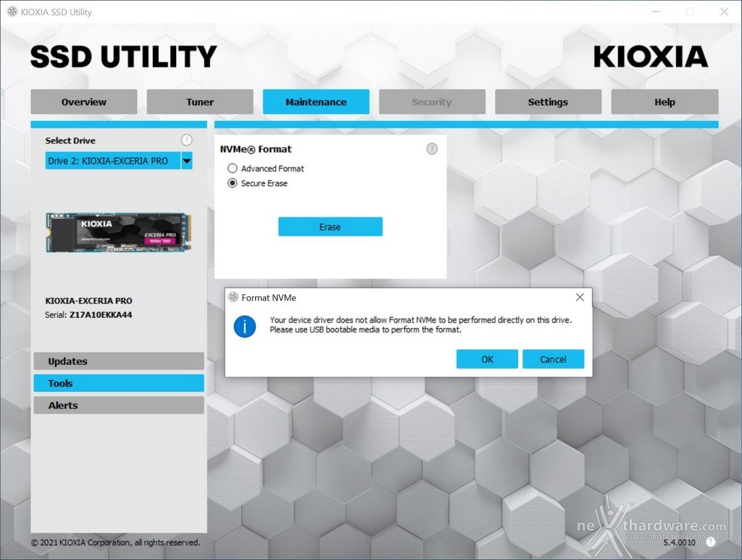Viewport: 742px width, 560px height.
Task: Close the KIOXIA SSD Utility window
Action: [724, 12]
